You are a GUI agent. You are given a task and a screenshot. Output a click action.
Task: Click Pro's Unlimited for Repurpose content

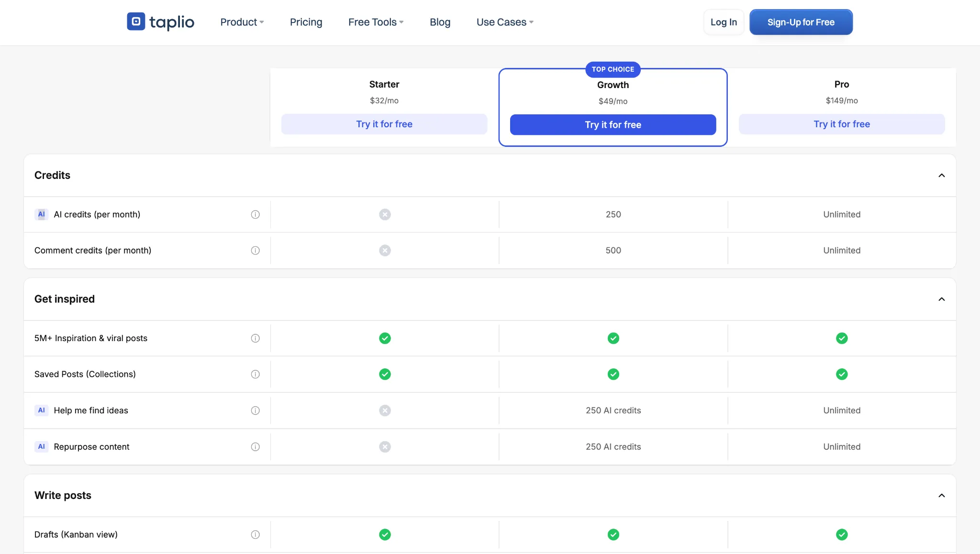pos(842,447)
